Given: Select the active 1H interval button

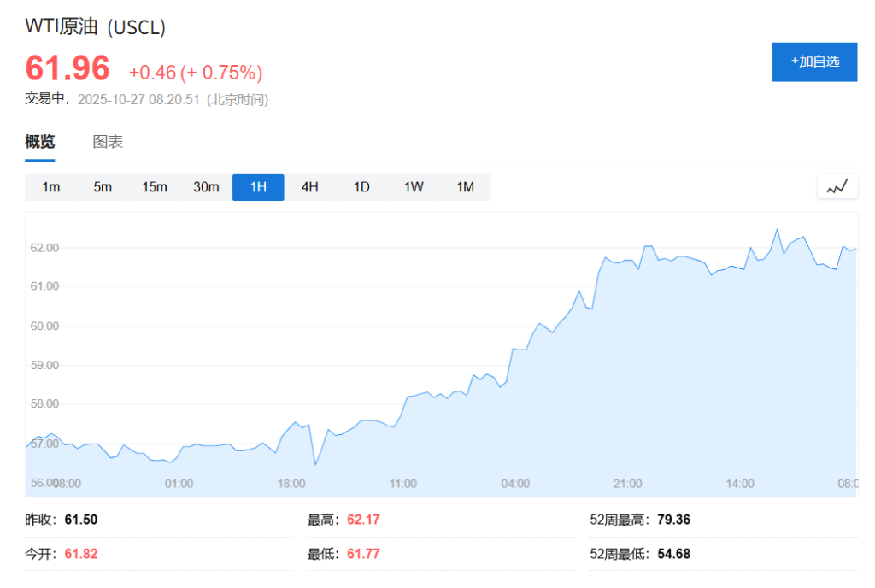Looking at the screenshot, I should [258, 187].
